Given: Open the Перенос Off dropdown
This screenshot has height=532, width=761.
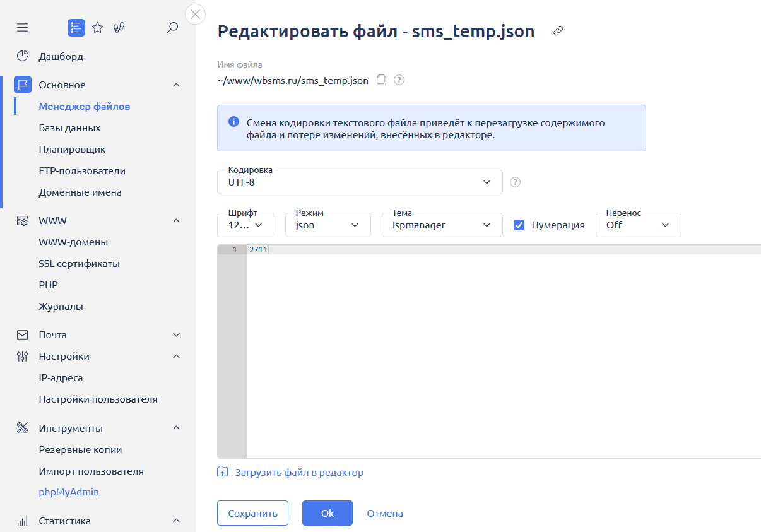Looking at the screenshot, I should (x=639, y=225).
